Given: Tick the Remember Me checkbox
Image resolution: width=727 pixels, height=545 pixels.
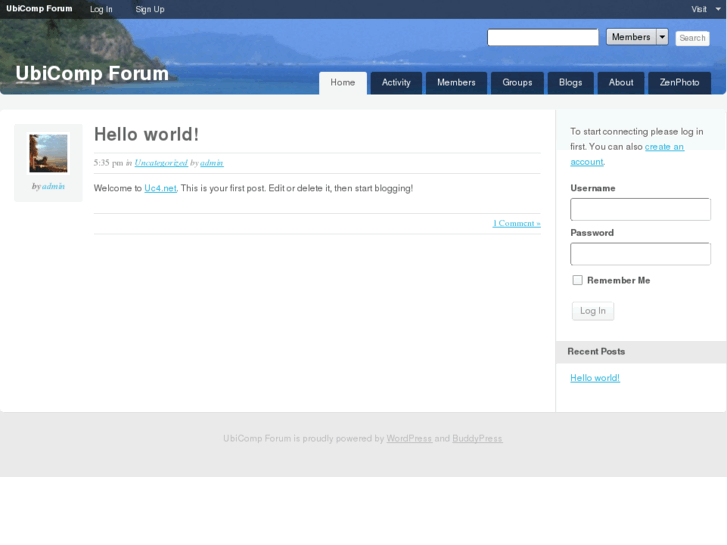Looking at the screenshot, I should tap(577, 280).
